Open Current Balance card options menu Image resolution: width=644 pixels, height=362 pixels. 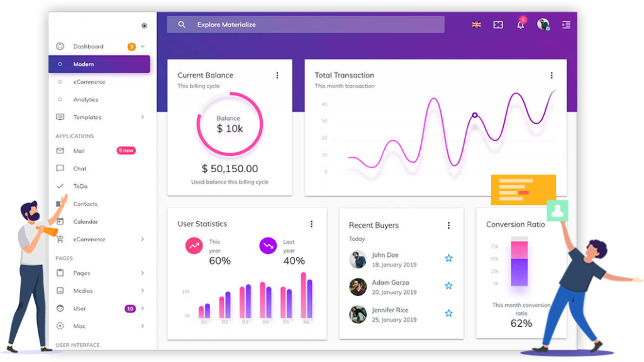[277, 75]
